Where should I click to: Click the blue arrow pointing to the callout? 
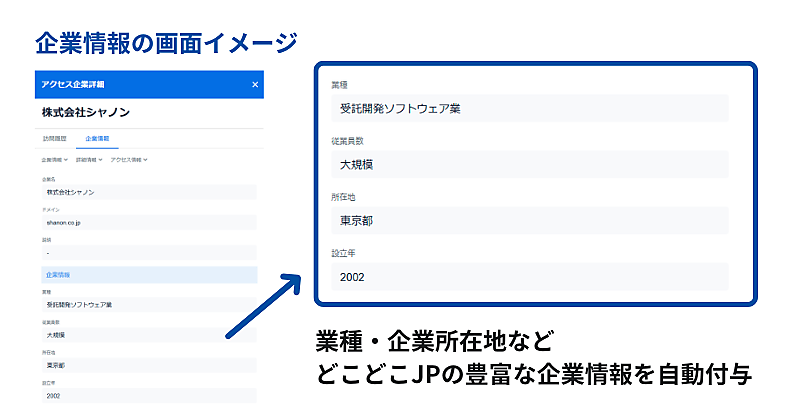[x=263, y=305]
